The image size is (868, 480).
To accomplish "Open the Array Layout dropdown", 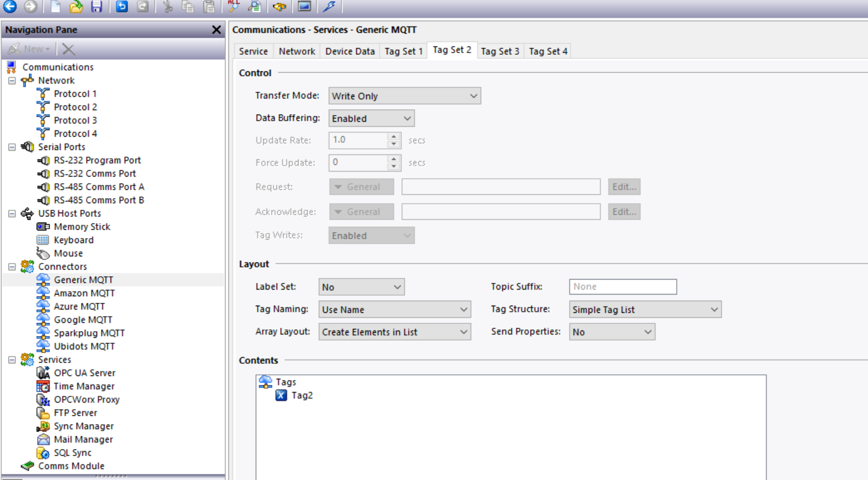I will pyautogui.click(x=394, y=332).
